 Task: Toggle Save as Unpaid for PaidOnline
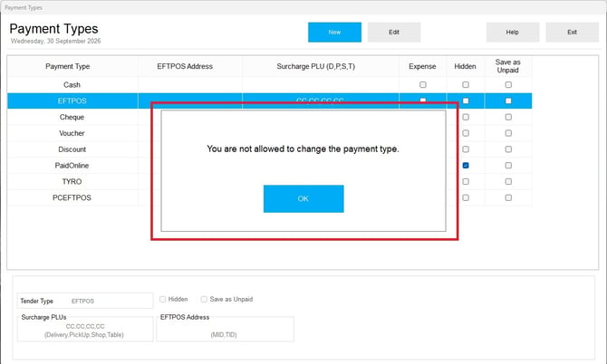(508, 166)
